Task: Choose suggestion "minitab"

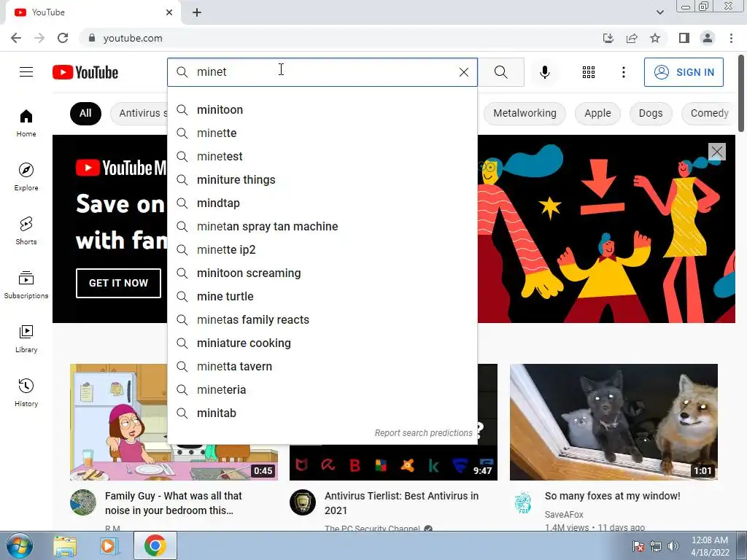Action: coord(322,413)
